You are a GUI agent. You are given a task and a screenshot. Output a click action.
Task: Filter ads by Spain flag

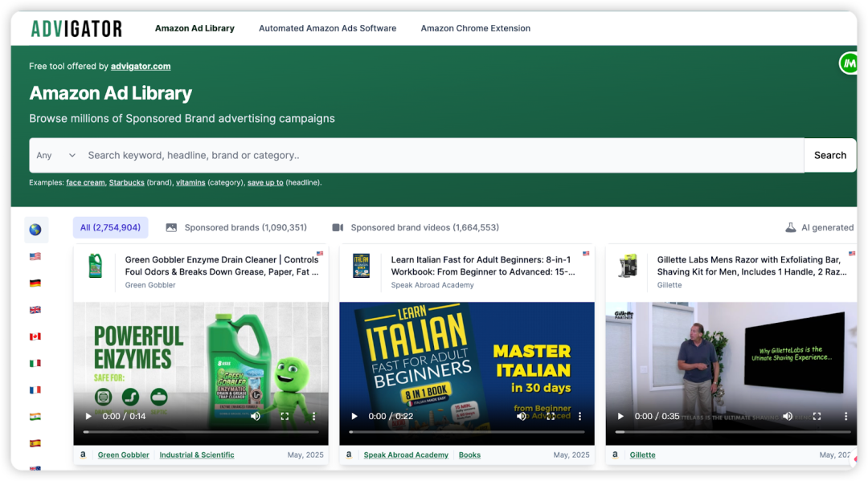coord(35,442)
